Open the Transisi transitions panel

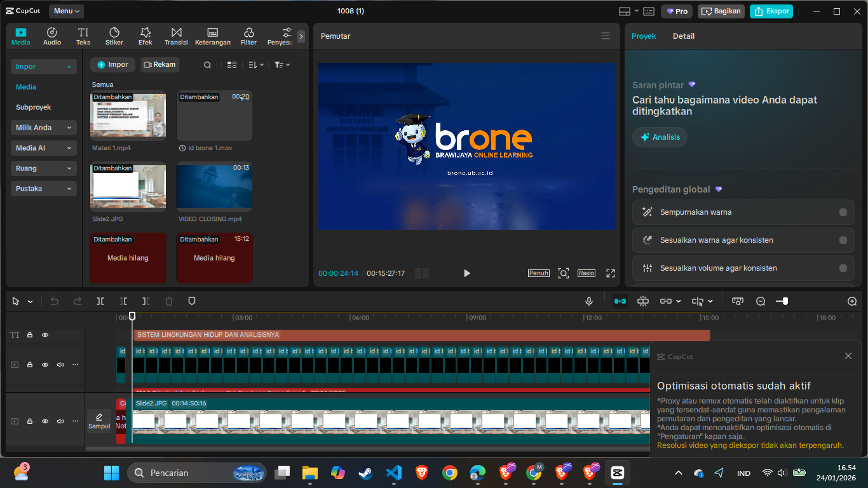pyautogui.click(x=176, y=36)
